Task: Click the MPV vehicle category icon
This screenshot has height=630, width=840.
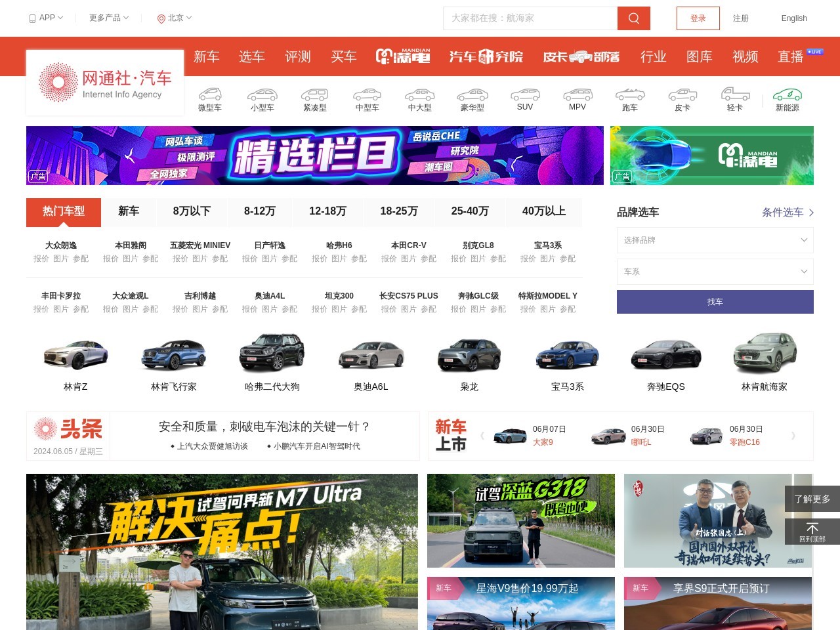Action: pos(577,95)
